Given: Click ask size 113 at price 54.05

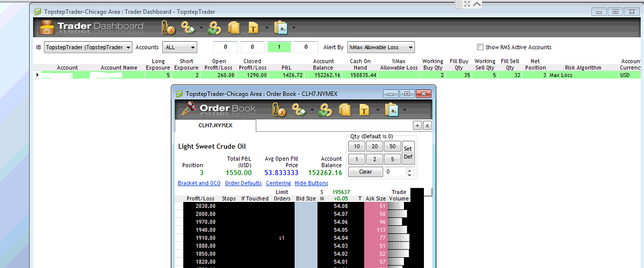Looking at the screenshot, I should [x=376, y=230].
